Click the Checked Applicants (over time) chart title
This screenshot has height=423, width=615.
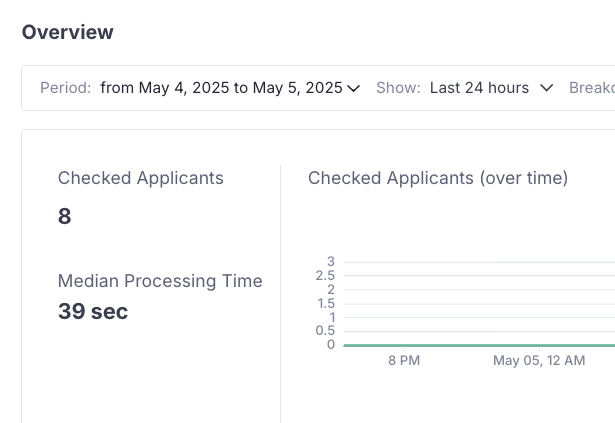[438, 178]
